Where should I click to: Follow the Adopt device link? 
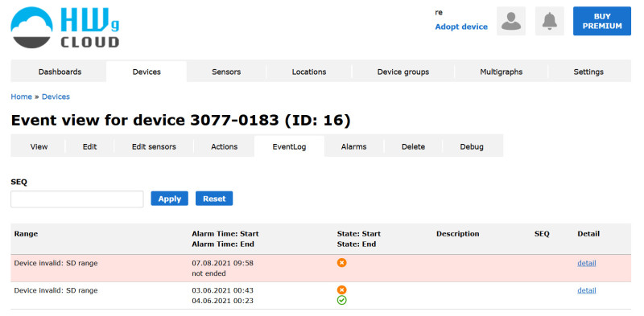coord(461,27)
